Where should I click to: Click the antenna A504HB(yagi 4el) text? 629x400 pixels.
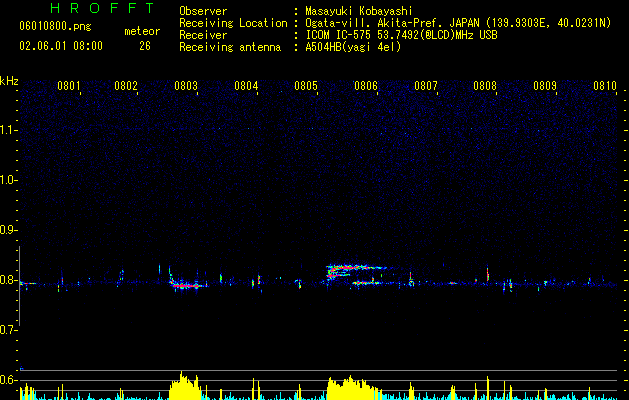tap(353, 47)
